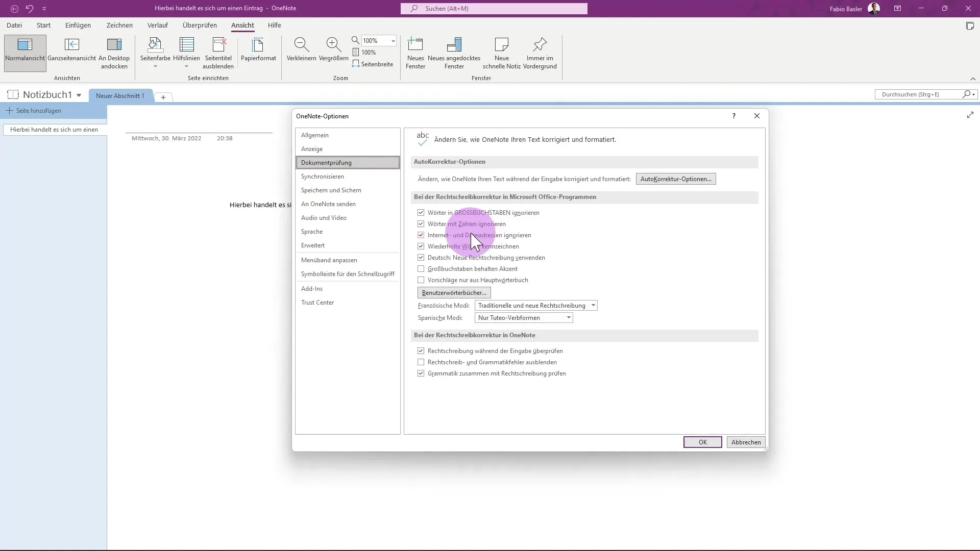Image resolution: width=980 pixels, height=551 pixels.
Task: Switch to the Start ribbon tab
Action: [43, 25]
